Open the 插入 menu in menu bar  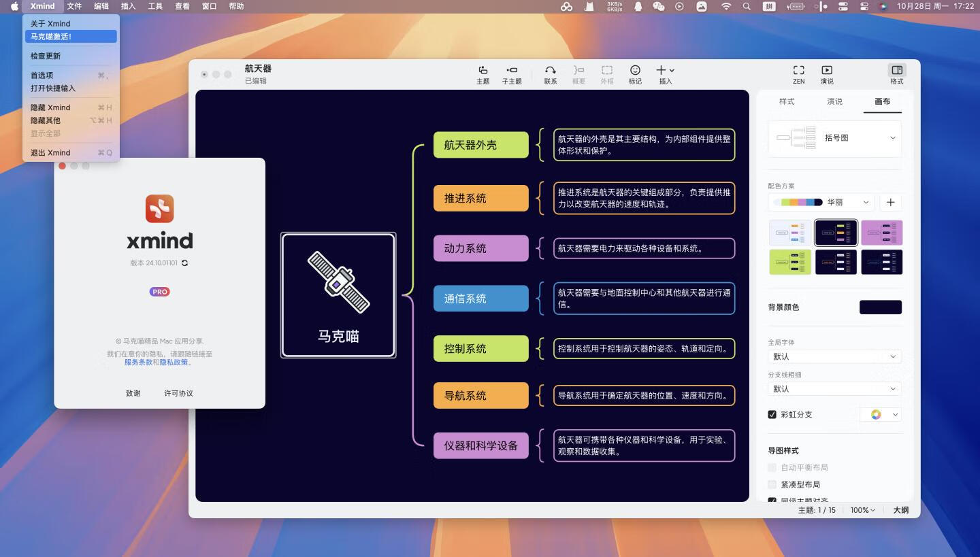coord(128,6)
